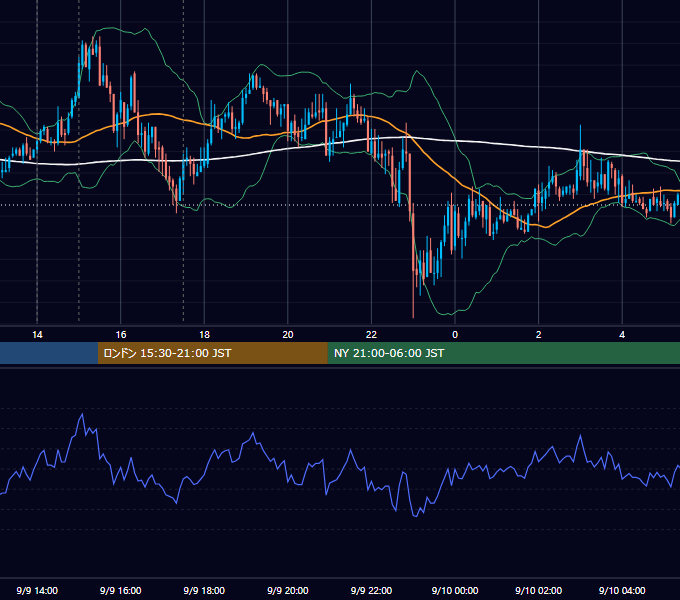Click the 4 hour axis label
The height and width of the screenshot is (600, 680).
pos(622,335)
